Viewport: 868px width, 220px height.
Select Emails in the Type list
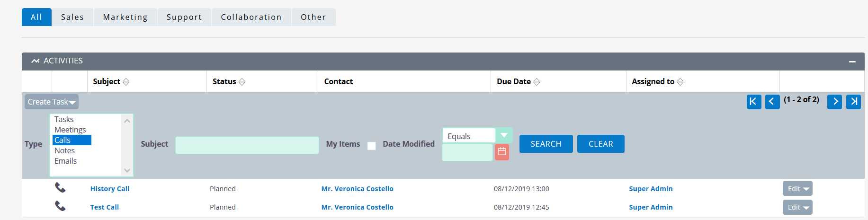65,161
